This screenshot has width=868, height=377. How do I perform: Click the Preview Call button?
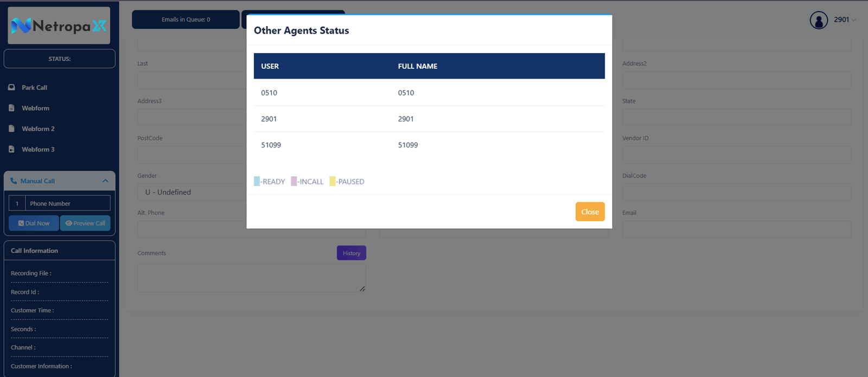click(85, 223)
